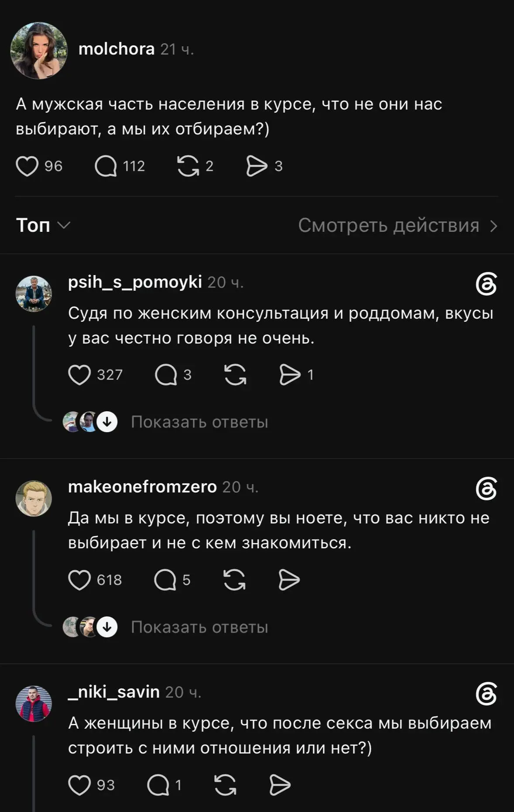
Task: Open Смотреть действия link
Action: click(x=398, y=226)
